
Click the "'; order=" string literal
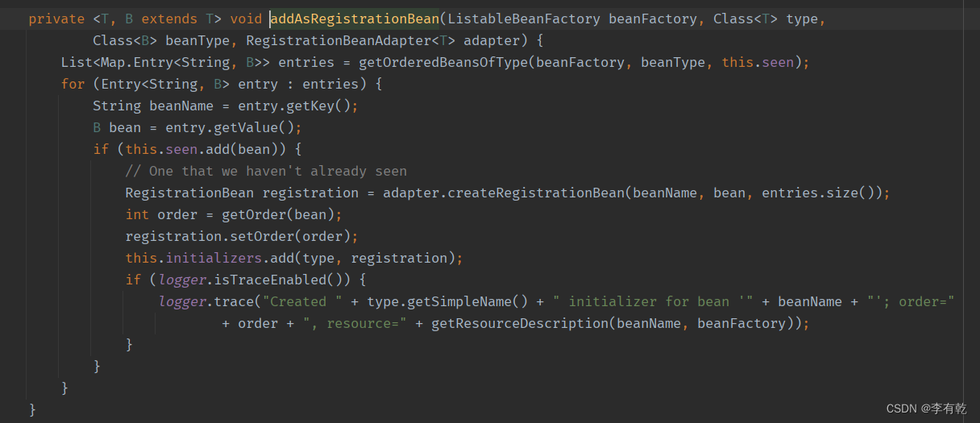click(x=911, y=301)
